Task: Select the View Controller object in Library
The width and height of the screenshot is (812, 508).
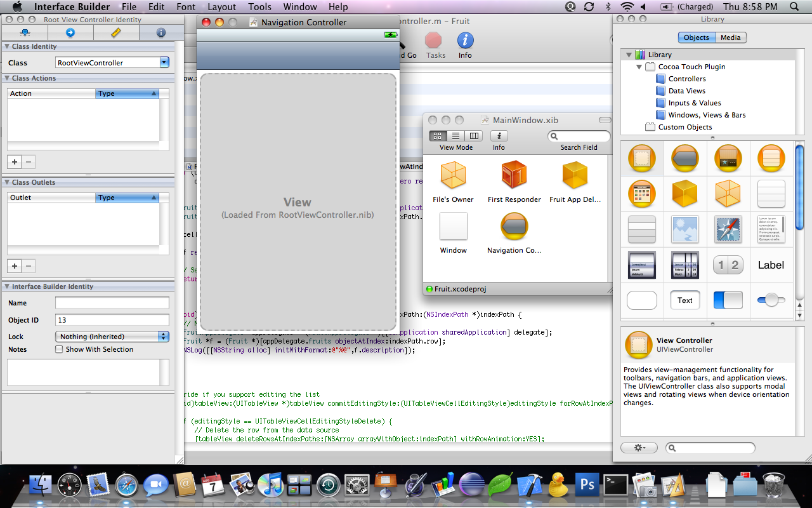Action: [x=642, y=158]
